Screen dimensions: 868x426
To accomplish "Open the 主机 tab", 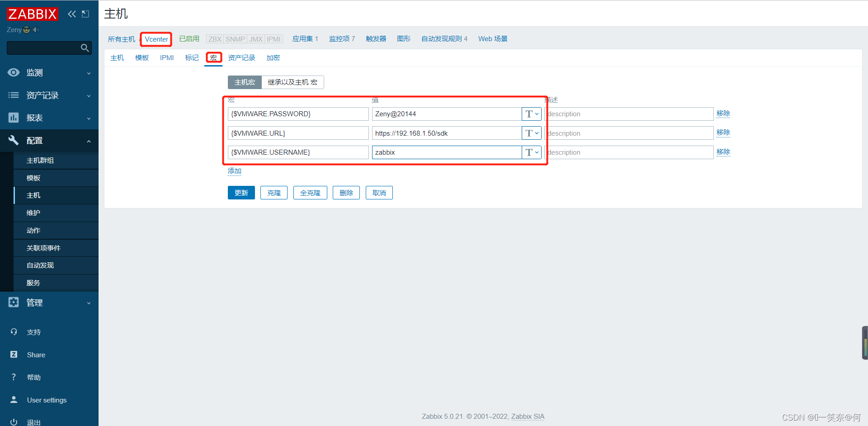I will (x=117, y=58).
